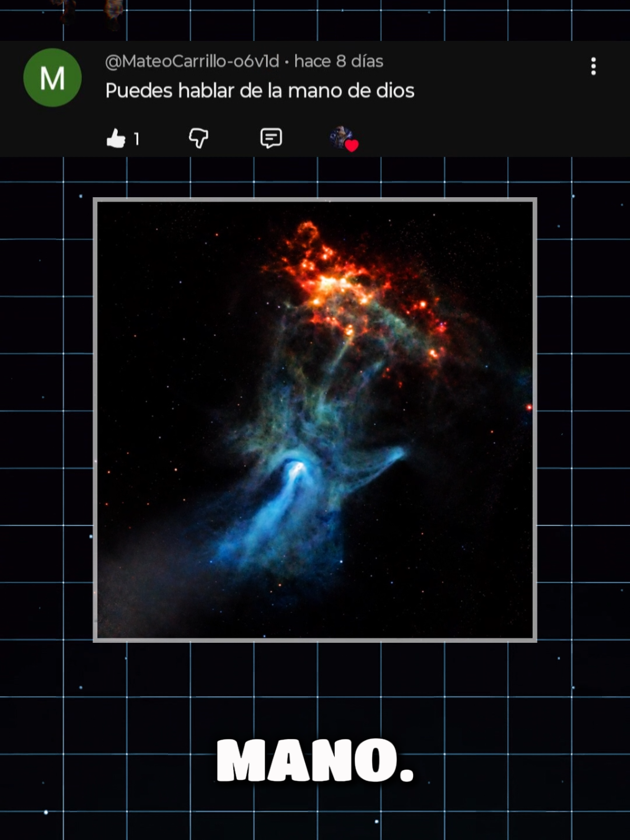Click the 'hace 8 días' timestamp
This screenshot has width=630, height=840.
[339, 61]
